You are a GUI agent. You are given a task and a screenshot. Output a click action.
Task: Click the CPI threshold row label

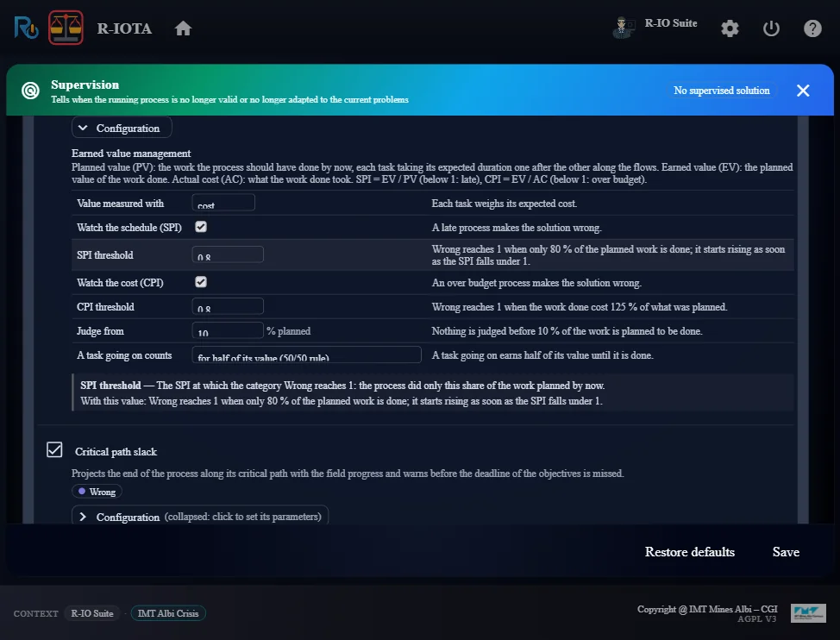pyautogui.click(x=105, y=307)
